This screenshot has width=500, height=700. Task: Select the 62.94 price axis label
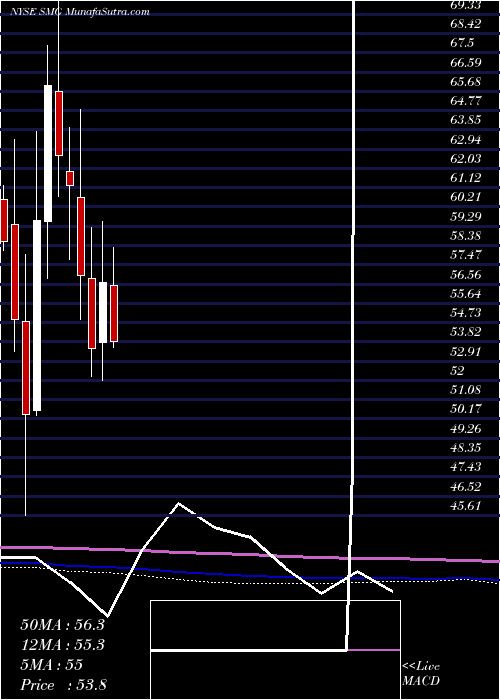coord(466,140)
